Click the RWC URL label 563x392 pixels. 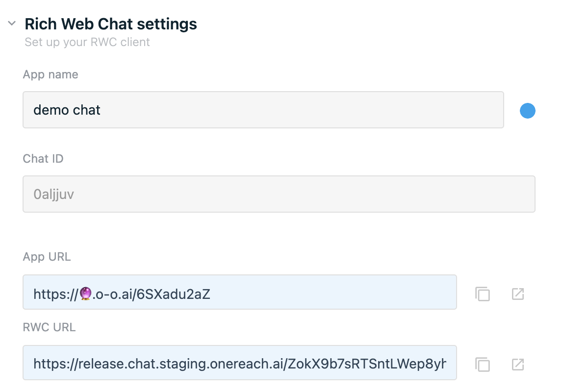[x=49, y=327]
